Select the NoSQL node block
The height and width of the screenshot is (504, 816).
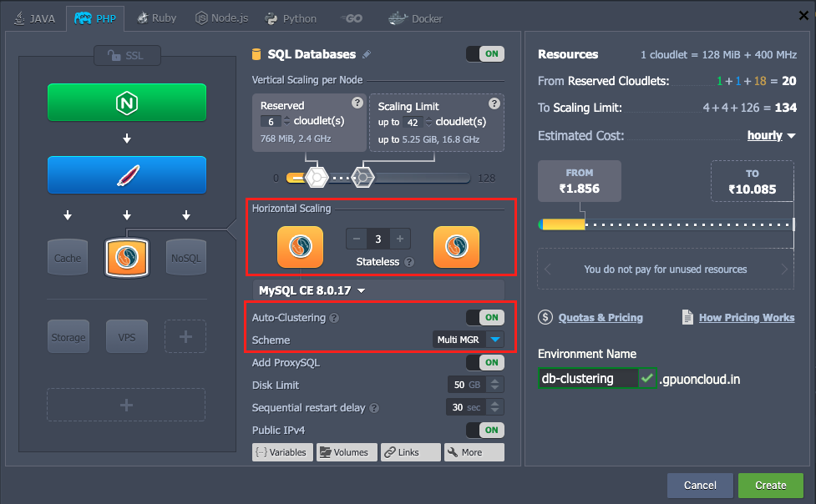185,258
